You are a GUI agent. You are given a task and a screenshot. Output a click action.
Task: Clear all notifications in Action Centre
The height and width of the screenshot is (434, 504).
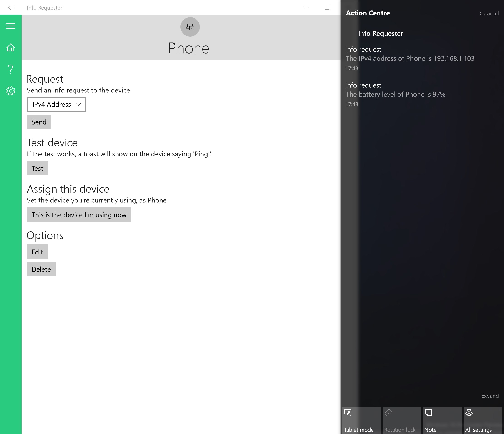tap(489, 14)
